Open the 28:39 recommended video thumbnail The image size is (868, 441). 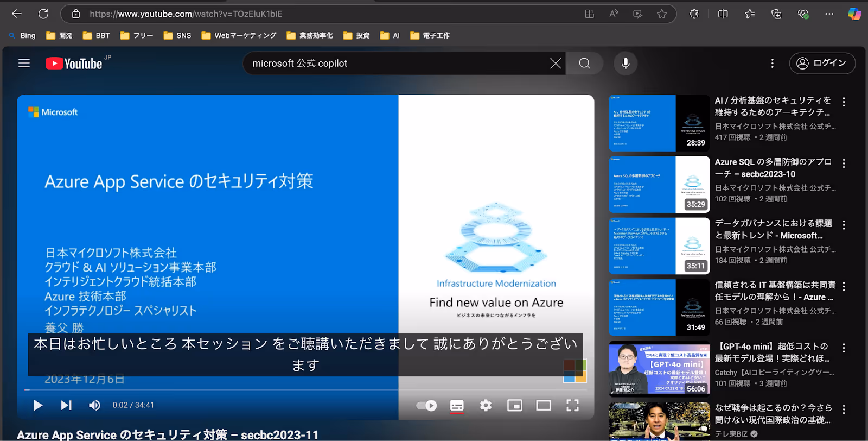click(x=659, y=123)
